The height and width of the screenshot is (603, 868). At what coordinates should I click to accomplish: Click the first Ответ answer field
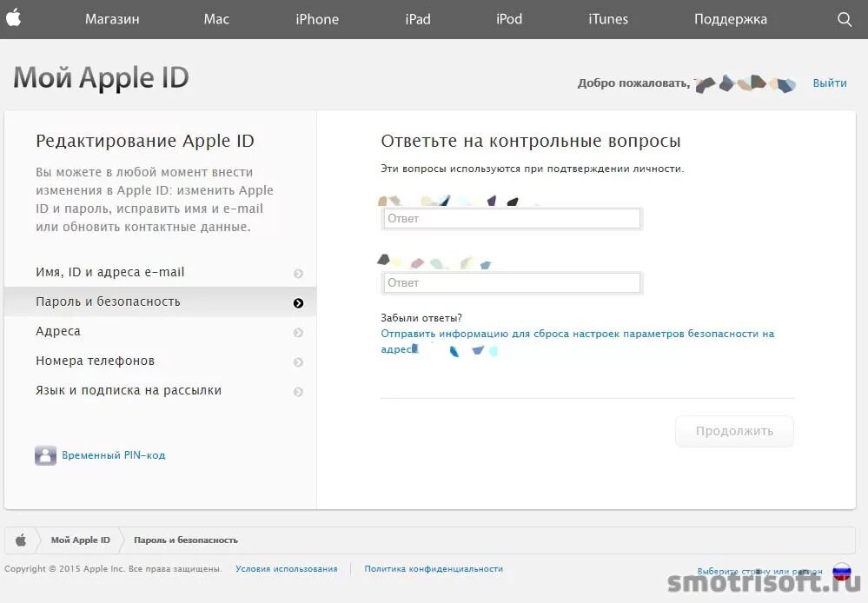tap(511, 218)
